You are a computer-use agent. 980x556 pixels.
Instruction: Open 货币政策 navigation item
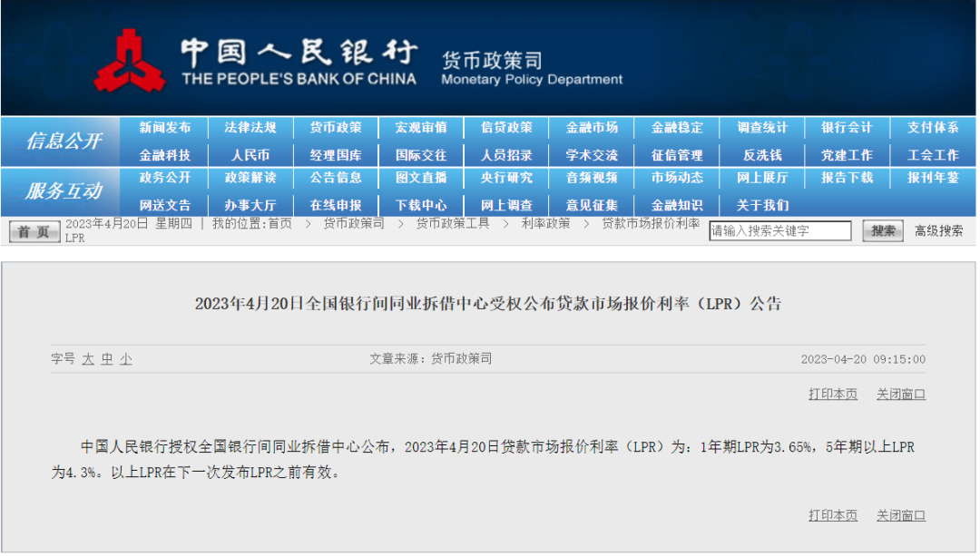pyautogui.click(x=337, y=128)
